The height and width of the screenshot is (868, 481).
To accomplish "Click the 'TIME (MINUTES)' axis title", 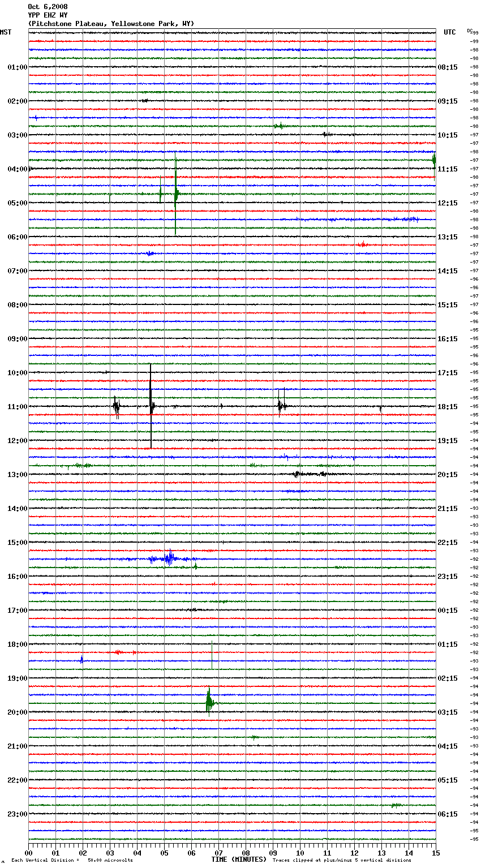I will (239, 860).
